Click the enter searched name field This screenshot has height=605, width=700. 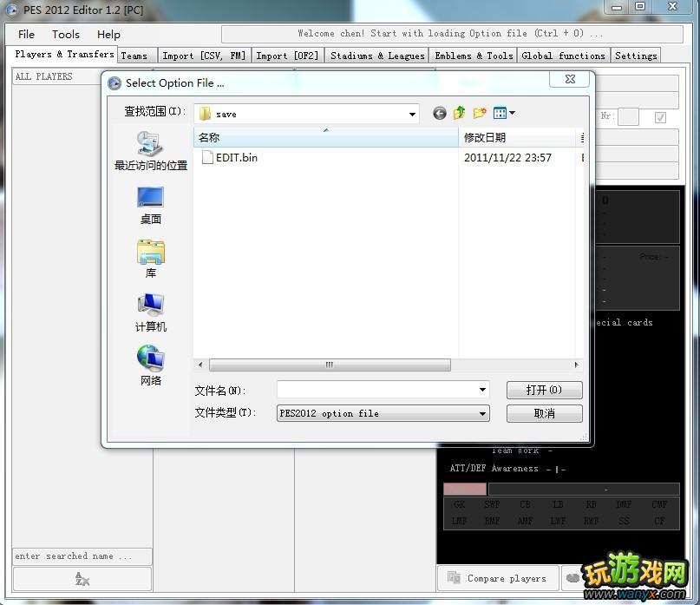point(82,556)
